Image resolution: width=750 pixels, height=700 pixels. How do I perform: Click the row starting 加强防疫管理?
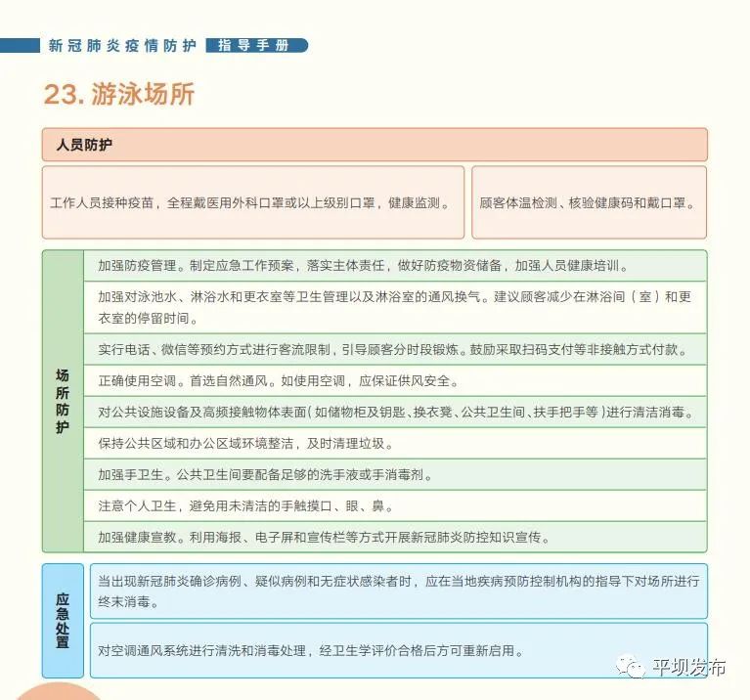point(395,265)
